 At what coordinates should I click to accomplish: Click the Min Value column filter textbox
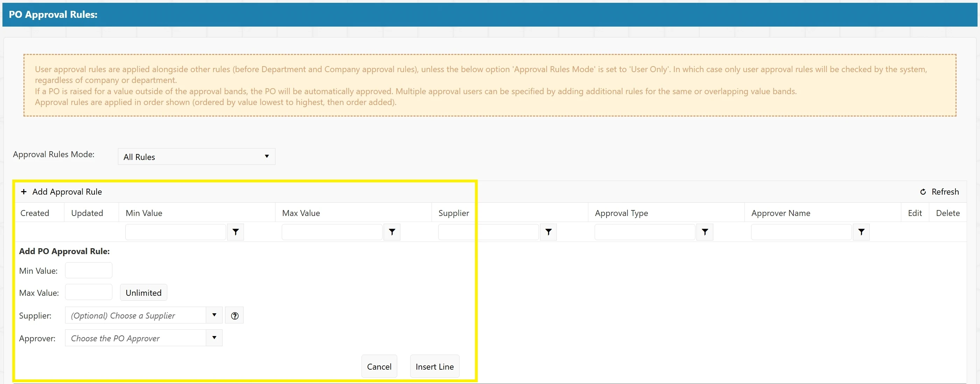tap(176, 232)
